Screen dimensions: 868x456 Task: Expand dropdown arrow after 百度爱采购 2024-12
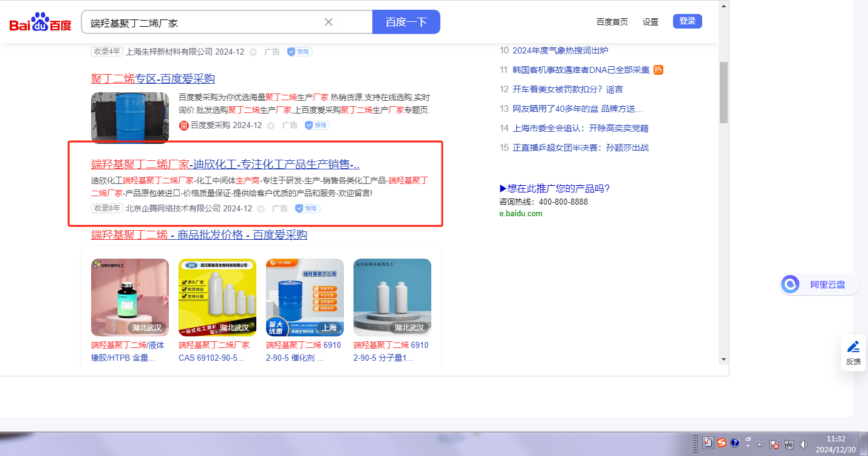[271, 126]
